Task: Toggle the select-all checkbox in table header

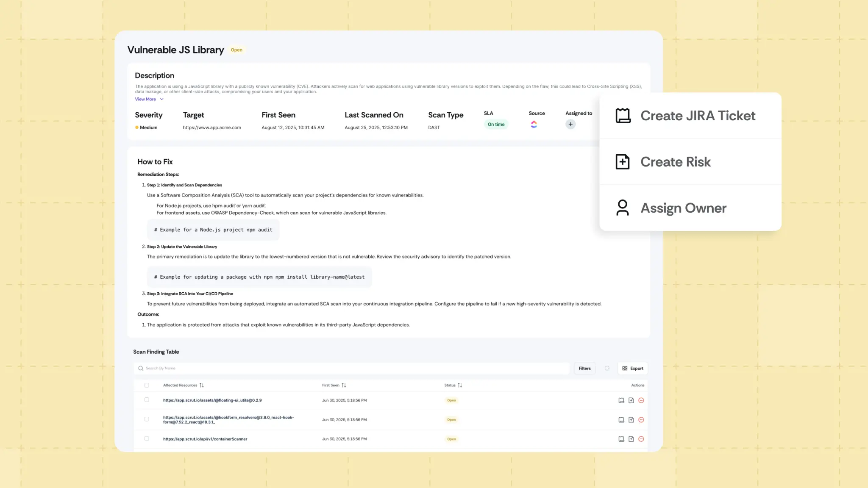Action: point(147,385)
